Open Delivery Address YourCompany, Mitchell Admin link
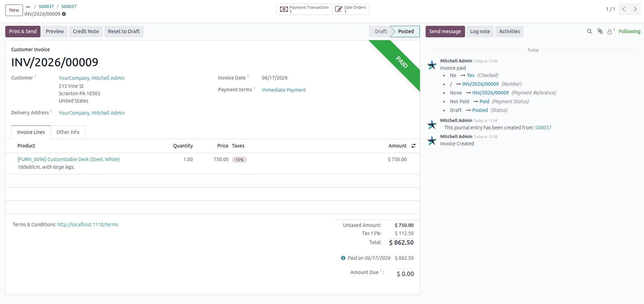 (92, 113)
